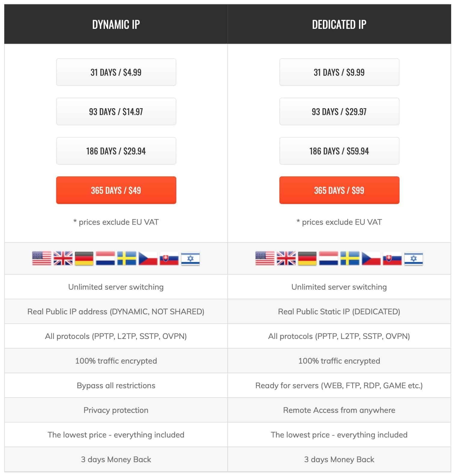Click the DEDICATED IP column header
456x476 pixels.
[339, 24]
